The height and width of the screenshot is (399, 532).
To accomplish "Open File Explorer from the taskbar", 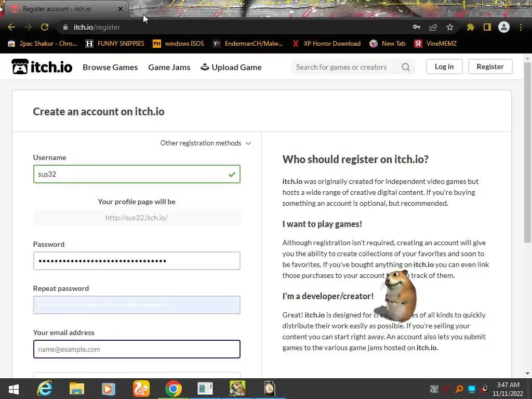I will [77, 389].
